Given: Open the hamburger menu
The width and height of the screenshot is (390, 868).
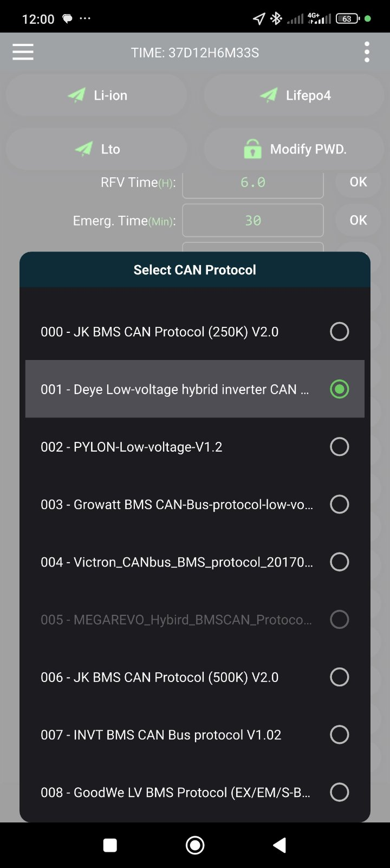Looking at the screenshot, I should tap(23, 53).
